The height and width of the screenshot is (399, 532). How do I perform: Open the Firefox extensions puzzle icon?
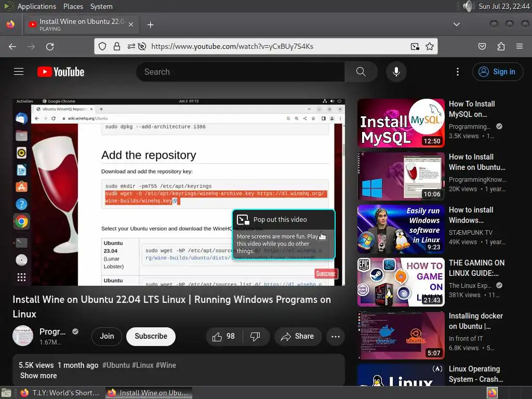tap(501, 46)
